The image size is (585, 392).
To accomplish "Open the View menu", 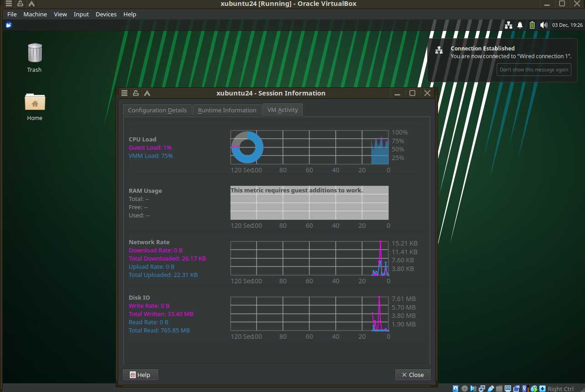I will pyautogui.click(x=60, y=14).
